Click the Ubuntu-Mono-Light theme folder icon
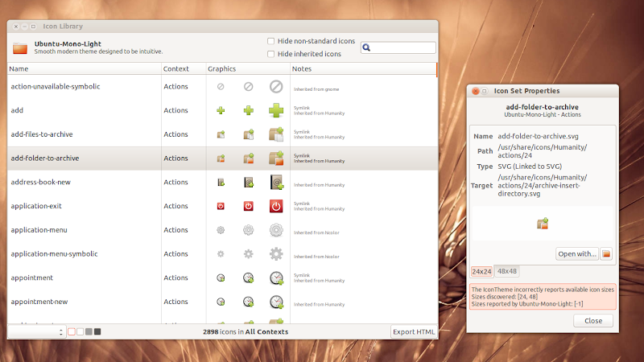 coord(19,47)
